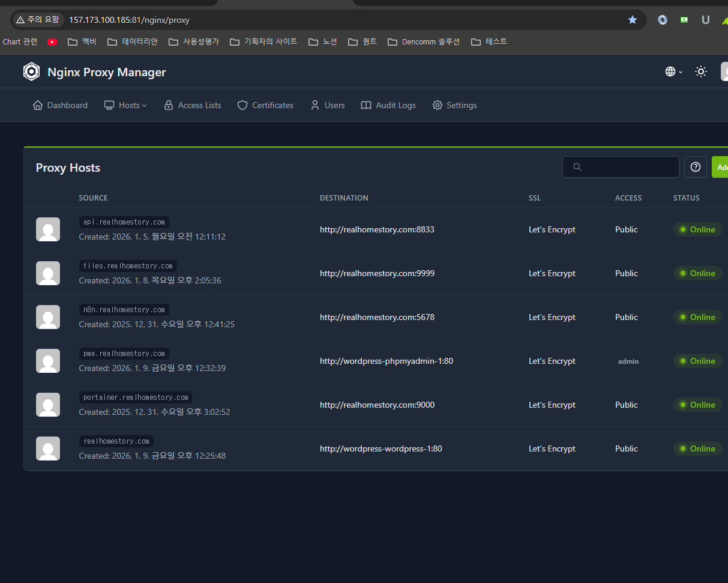This screenshot has width=728, height=583.
Task: Click the Proxy Hosts search field
Action: (x=621, y=167)
